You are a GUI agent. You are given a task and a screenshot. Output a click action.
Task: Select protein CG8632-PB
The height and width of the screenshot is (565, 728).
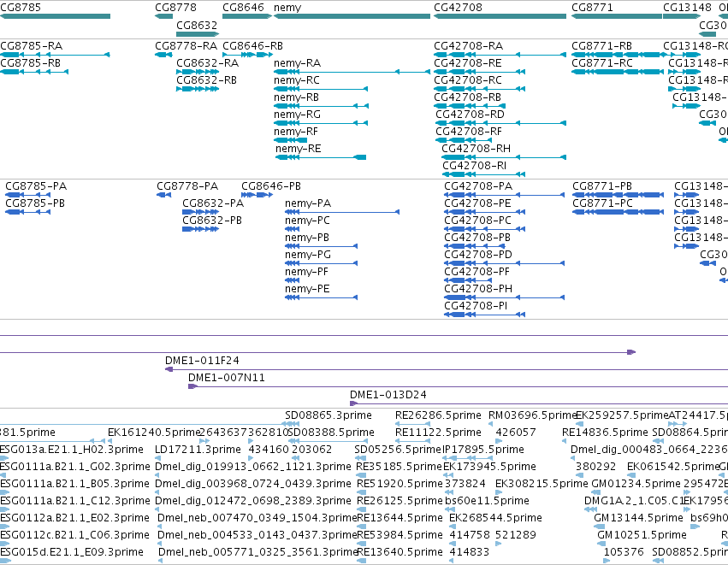coord(200,229)
